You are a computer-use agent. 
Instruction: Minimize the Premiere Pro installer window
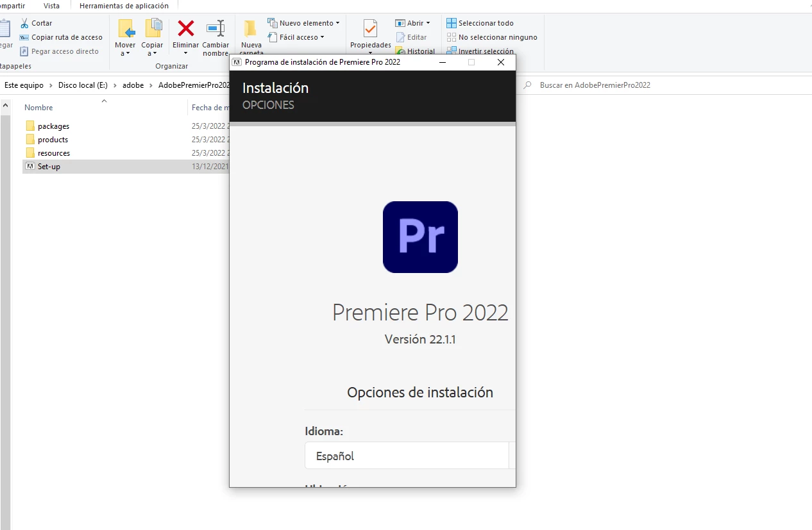pyautogui.click(x=443, y=62)
